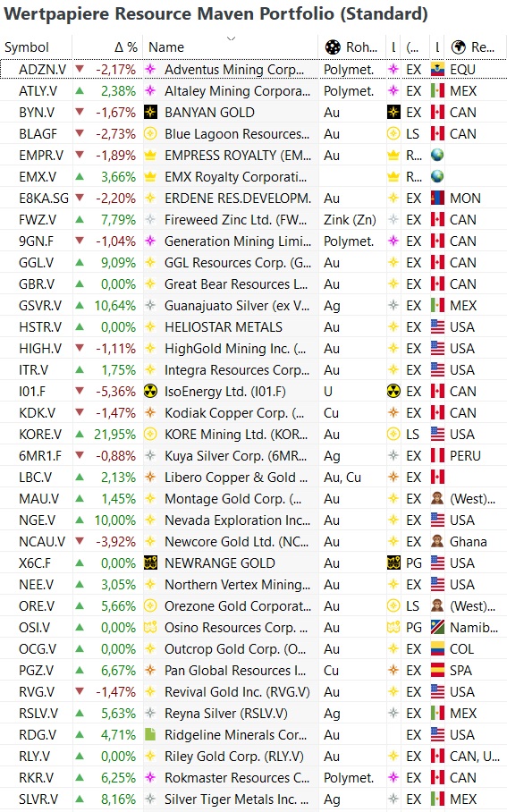The image size is (507, 812).
Task: Click the black star icon left of BANYAN GOLD
Action: (x=150, y=113)
